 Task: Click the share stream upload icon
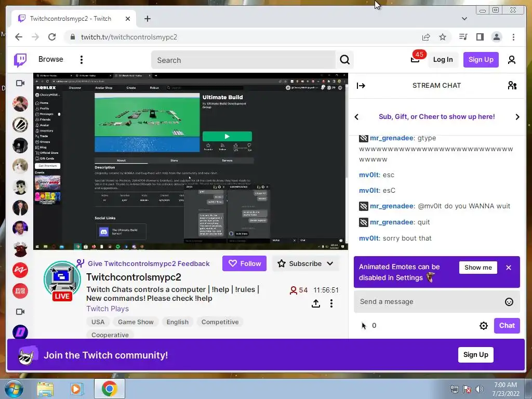pos(316,303)
